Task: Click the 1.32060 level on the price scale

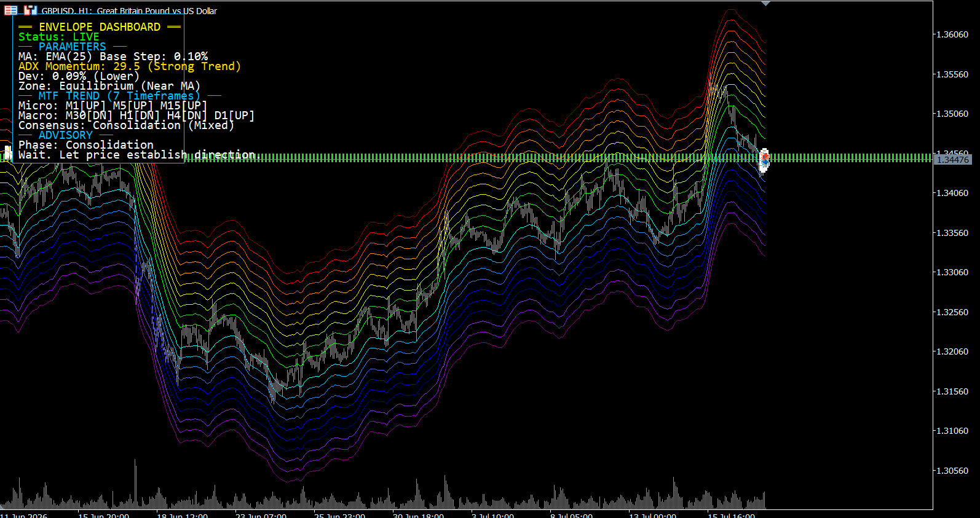Action: 952,351
